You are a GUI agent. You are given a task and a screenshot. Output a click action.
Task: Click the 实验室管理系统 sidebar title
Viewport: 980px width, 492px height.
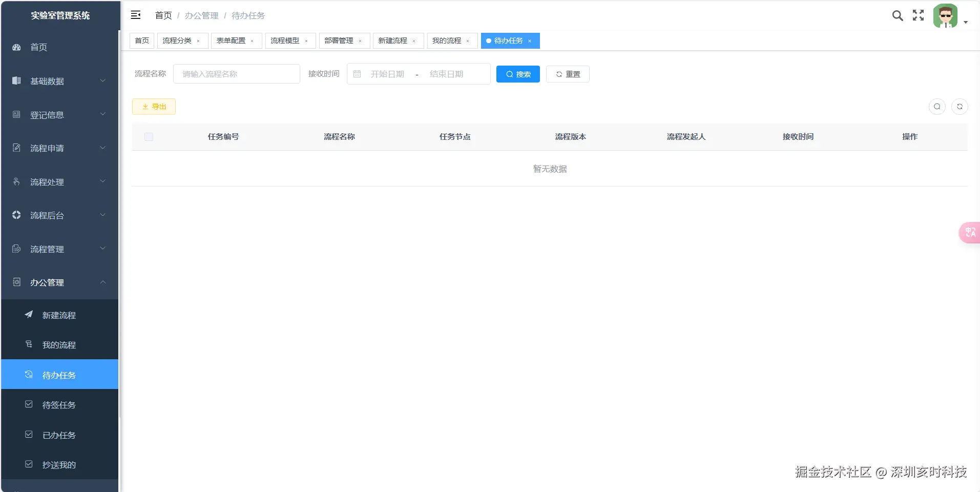click(x=60, y=15)
